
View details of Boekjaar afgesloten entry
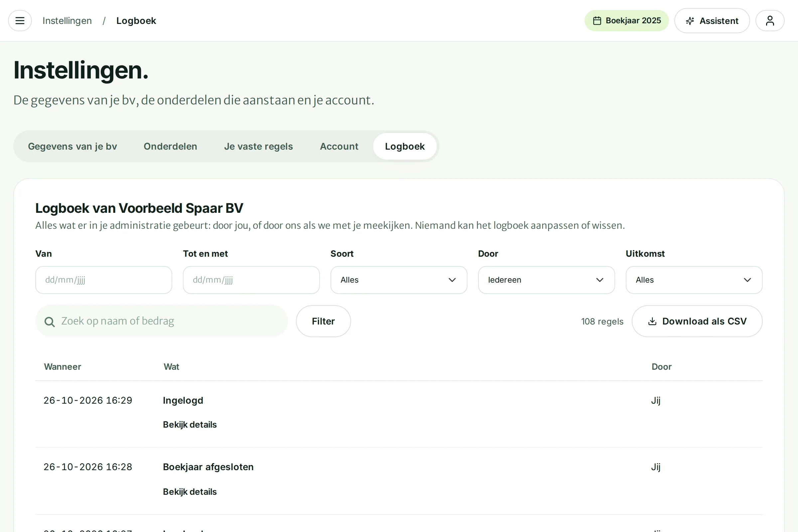coord(190,492)
